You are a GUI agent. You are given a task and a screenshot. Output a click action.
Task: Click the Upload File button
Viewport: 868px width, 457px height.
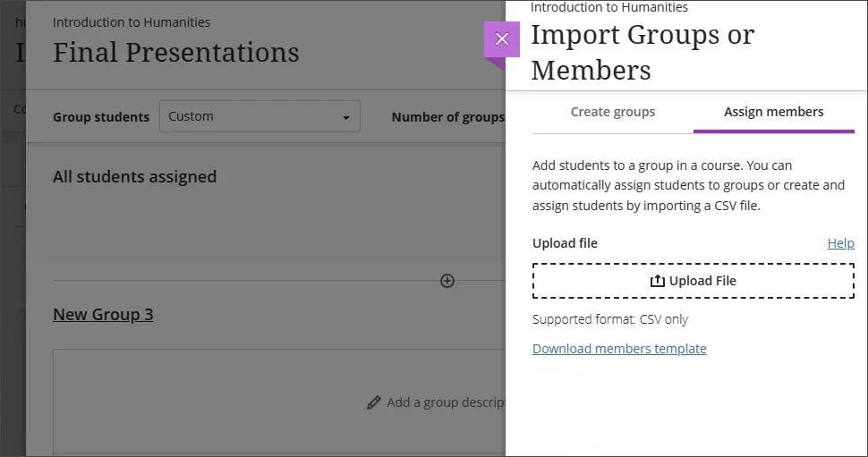click(x=693, y=281)
